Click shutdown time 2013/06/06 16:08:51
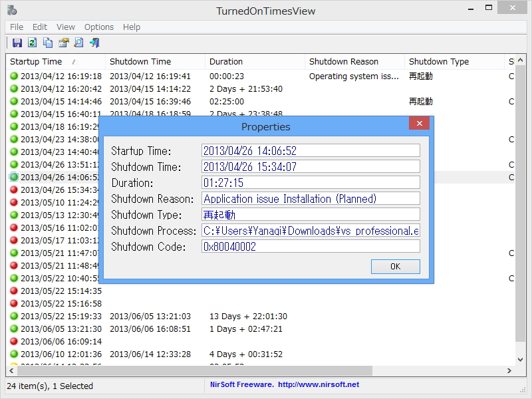Viewport: 532px width, 399px height. pyautogui.click(x=150, y=329)
